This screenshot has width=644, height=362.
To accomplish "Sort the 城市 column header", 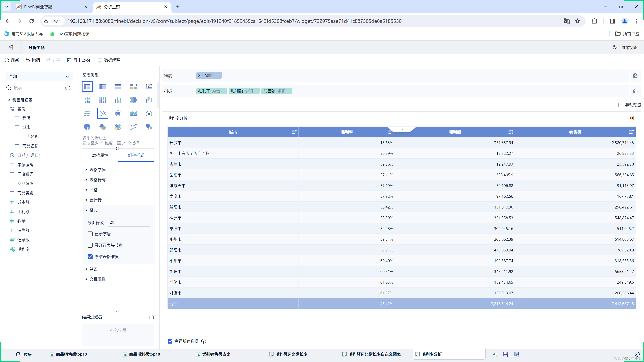I will [294, 132].
